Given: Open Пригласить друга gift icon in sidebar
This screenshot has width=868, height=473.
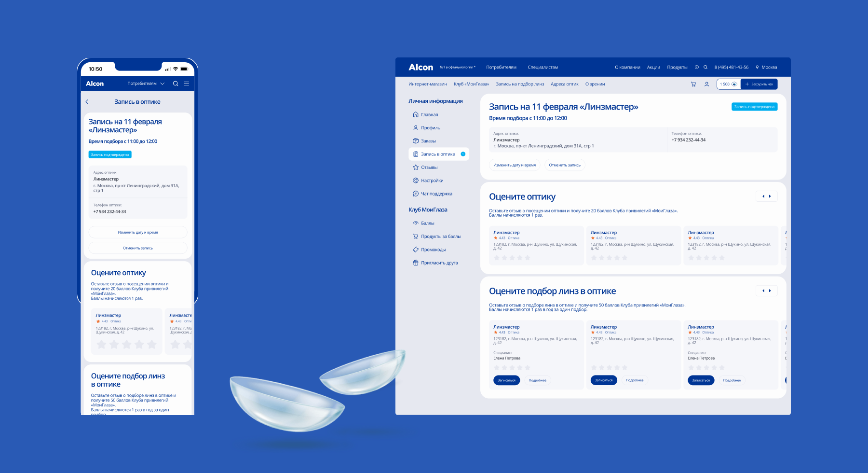Looking at the screenshot, I should point(416,263).
